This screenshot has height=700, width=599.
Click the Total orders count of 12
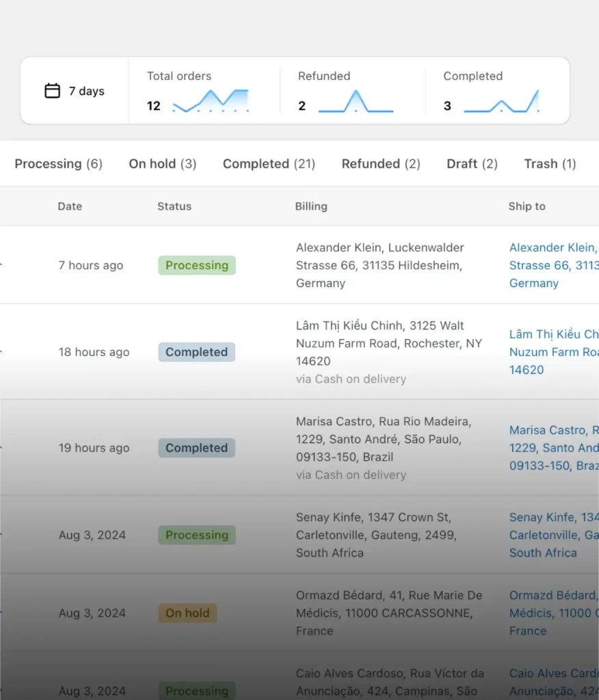(x=154, y=106)
